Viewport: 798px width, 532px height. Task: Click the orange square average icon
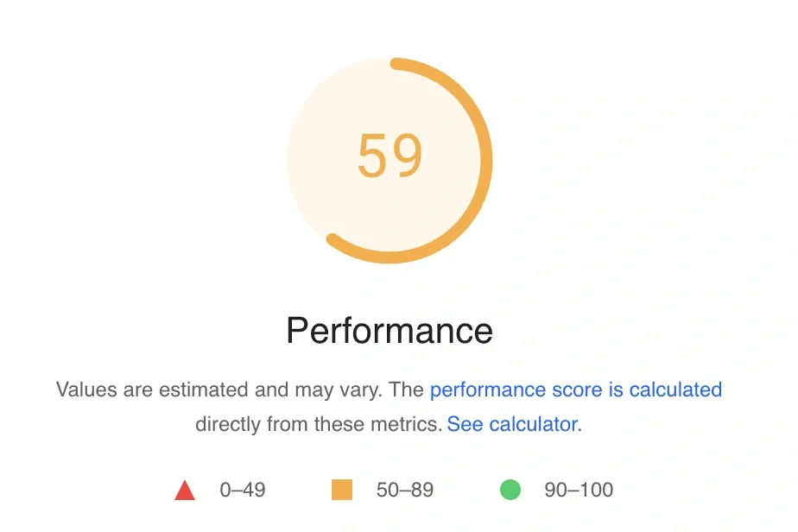pos(342,490)
